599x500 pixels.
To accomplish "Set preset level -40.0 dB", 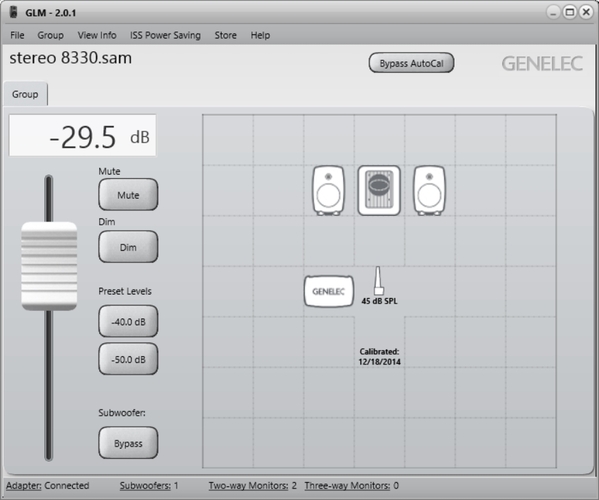I will (x=128, y=322).
